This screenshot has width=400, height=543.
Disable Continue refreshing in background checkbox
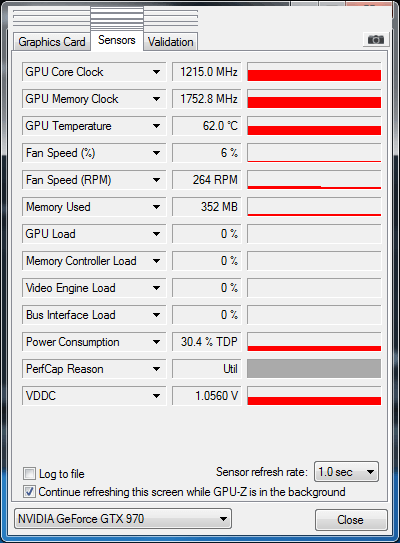(29, 492)
